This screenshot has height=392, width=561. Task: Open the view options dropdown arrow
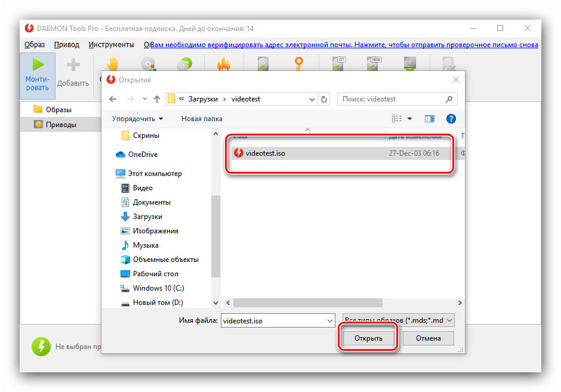[409, 119]
